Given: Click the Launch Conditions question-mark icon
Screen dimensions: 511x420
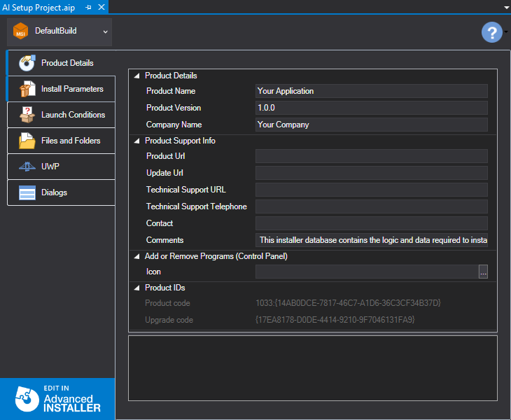Looking at the screenshot, I should (x=27, y=115).
